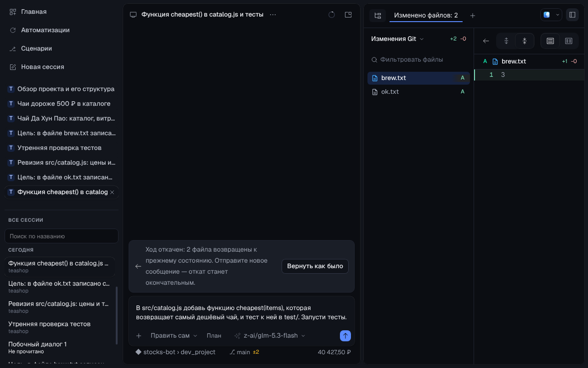Viewport: 588px width, 368px height.
Task: Select ok.txt in the changed files list
Action: point(418,92)
